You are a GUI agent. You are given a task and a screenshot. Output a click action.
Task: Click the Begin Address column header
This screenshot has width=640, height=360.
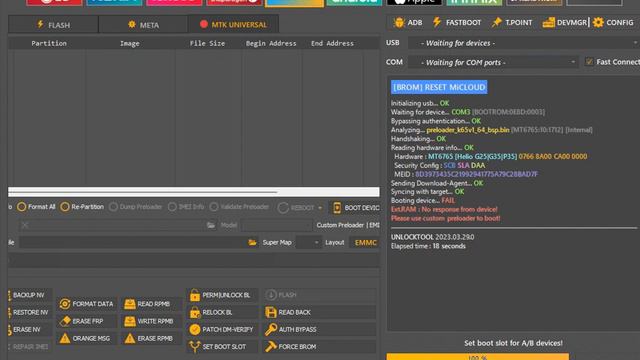[x=271, y=43]
